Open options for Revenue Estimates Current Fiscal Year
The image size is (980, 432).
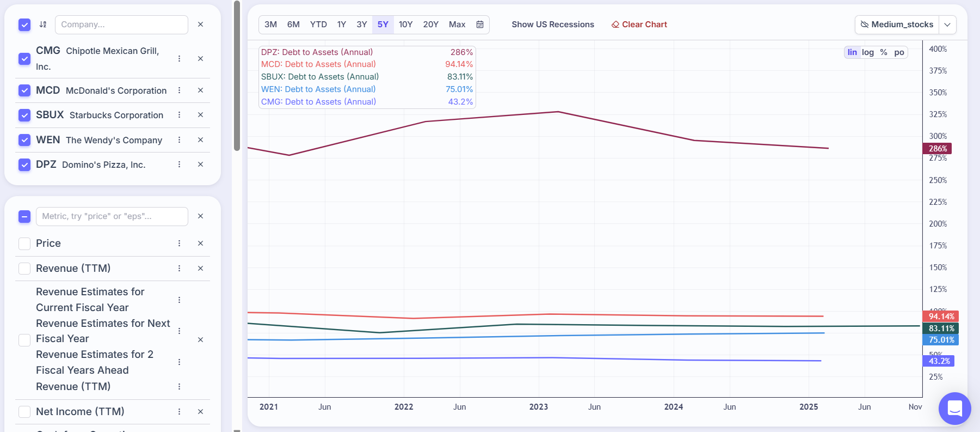pyautogui.click(x=179, y=300)
